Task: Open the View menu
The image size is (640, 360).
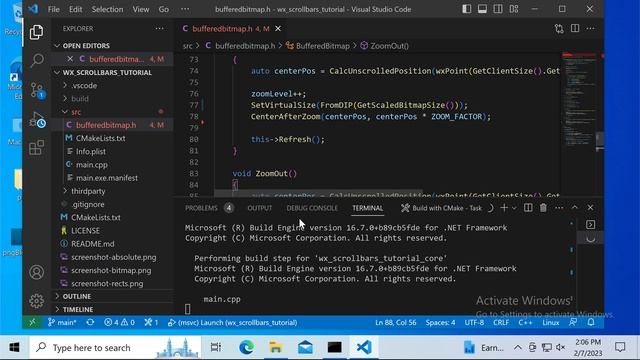Action: [x=140, y=9]
